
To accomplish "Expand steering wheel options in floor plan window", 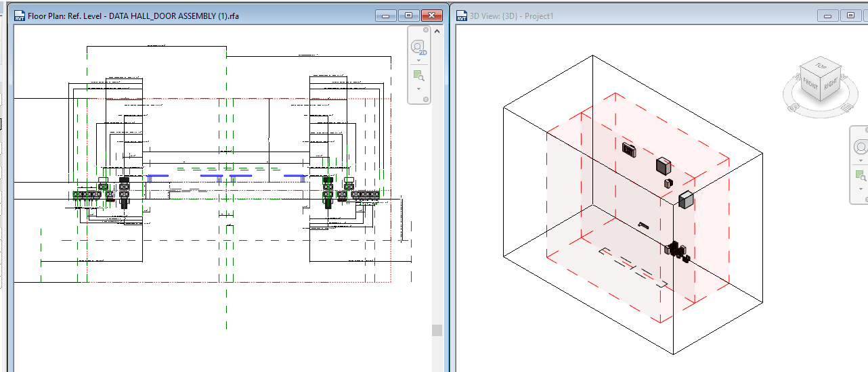I will point(418,61).
